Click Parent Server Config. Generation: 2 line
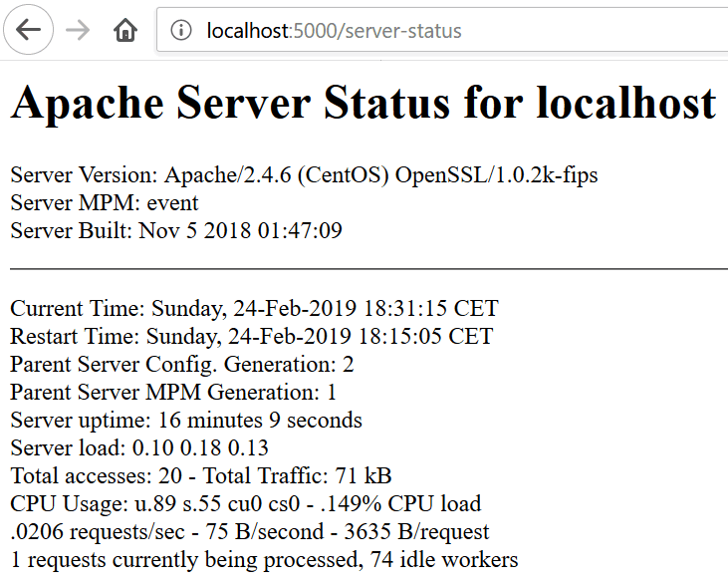 182,365
